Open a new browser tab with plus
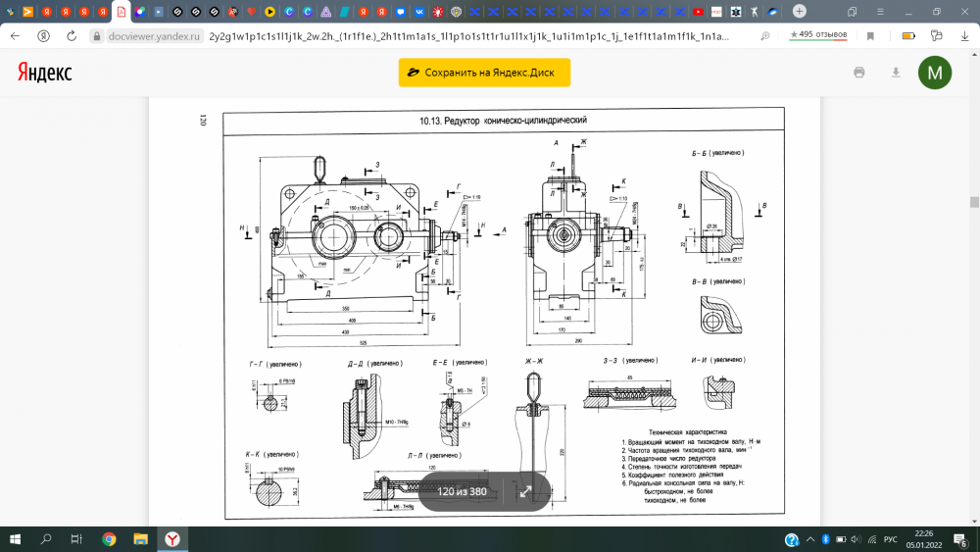980x552 pixels. (x=800, y=11)
